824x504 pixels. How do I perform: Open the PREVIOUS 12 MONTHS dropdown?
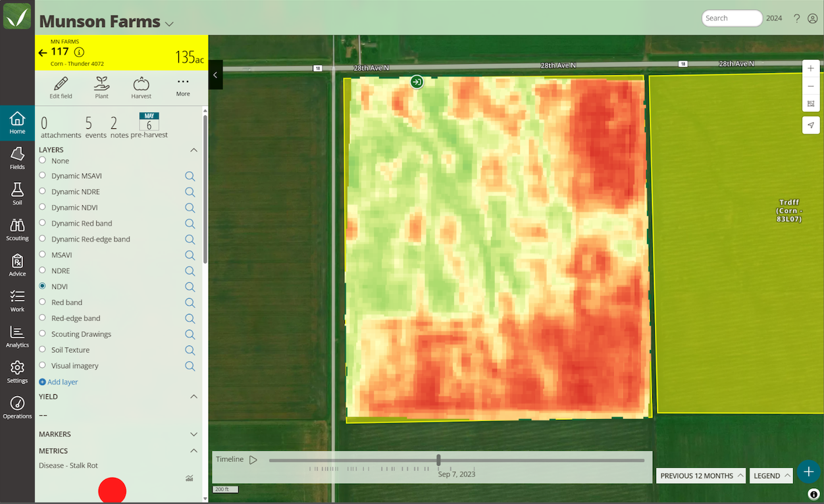701,476
